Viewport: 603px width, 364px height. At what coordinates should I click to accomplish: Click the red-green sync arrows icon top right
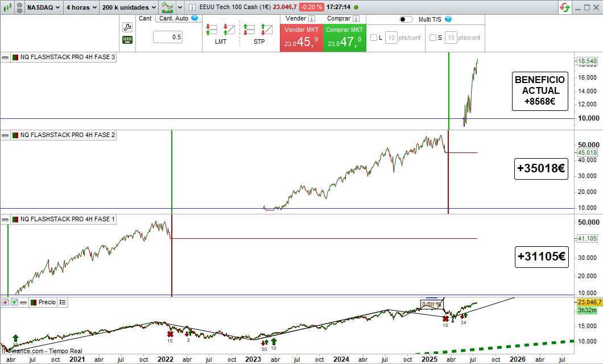tap(565, 7)
